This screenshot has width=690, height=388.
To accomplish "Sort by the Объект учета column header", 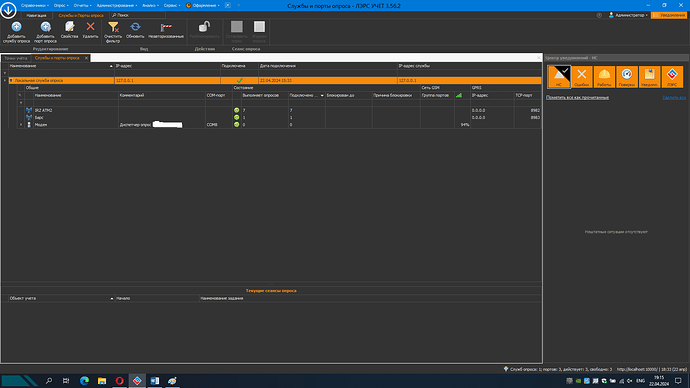I will (x=61, y=298).
